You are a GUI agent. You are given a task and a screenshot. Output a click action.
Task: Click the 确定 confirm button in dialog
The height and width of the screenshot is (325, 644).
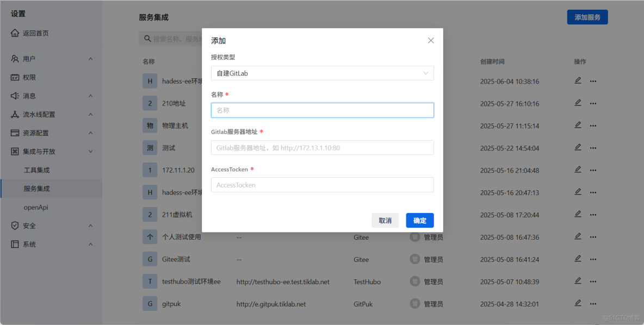click(x=419, y=220)
